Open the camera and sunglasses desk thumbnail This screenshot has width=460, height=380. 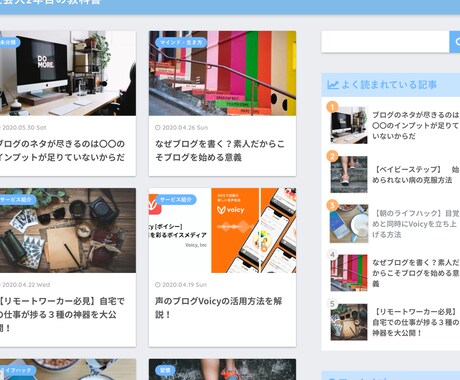[x=68, y=231]
